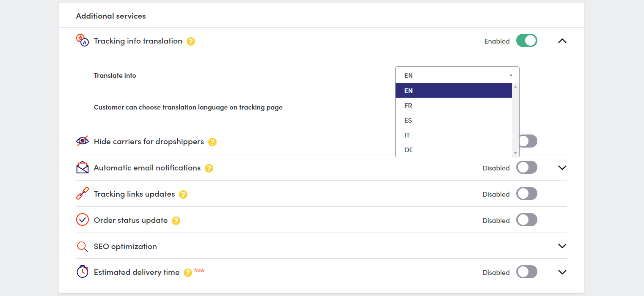Viewport: 644px width, 296px height.
Task: Collapse Tracking info translation section
Action: 562,41
